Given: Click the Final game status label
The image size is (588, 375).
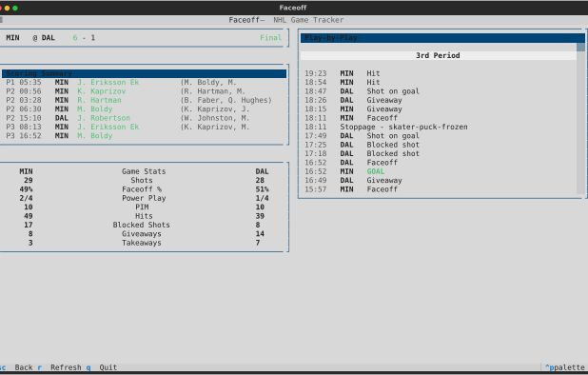Looking at the screenshot, I should click(x=270, y=38).
